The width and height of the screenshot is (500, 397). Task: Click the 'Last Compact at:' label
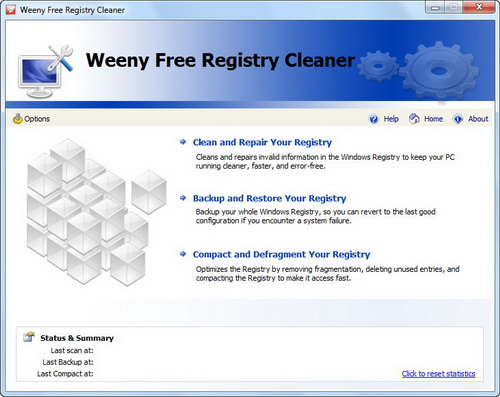(65, 374)
